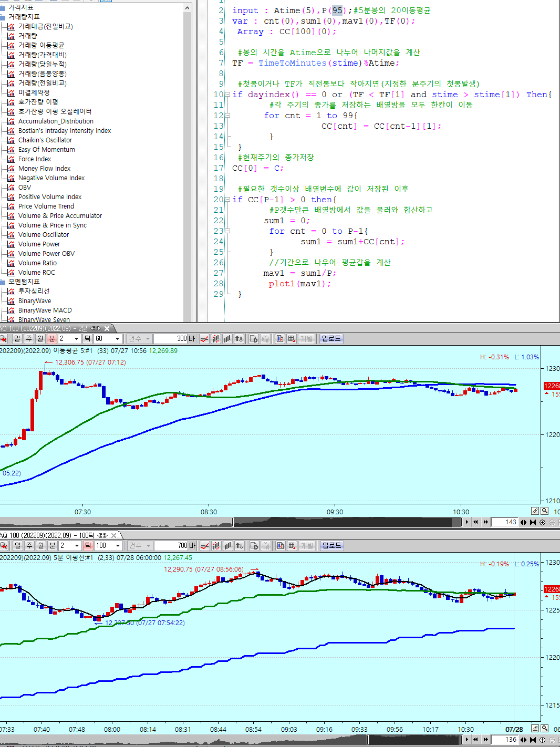560x747 pixels.
Task: Click the 업로드 button in lower chart toolbar
Action: (x=331, y=546)
